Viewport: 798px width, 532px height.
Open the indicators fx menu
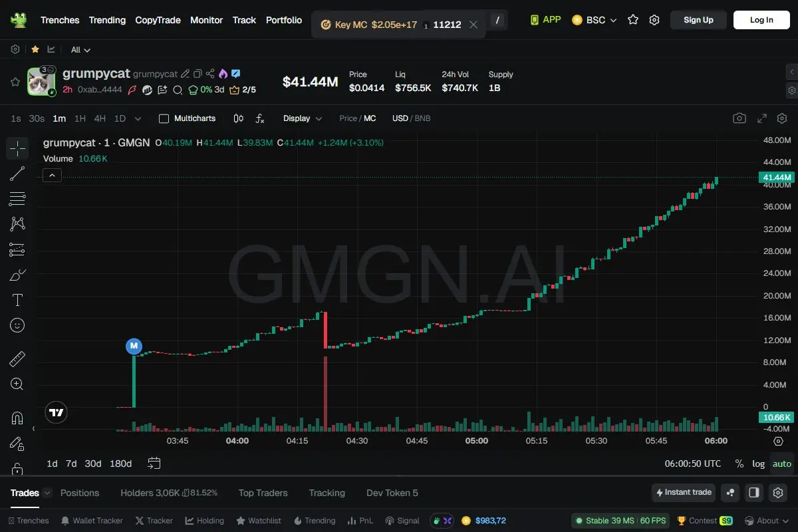[x=260, y=118]
